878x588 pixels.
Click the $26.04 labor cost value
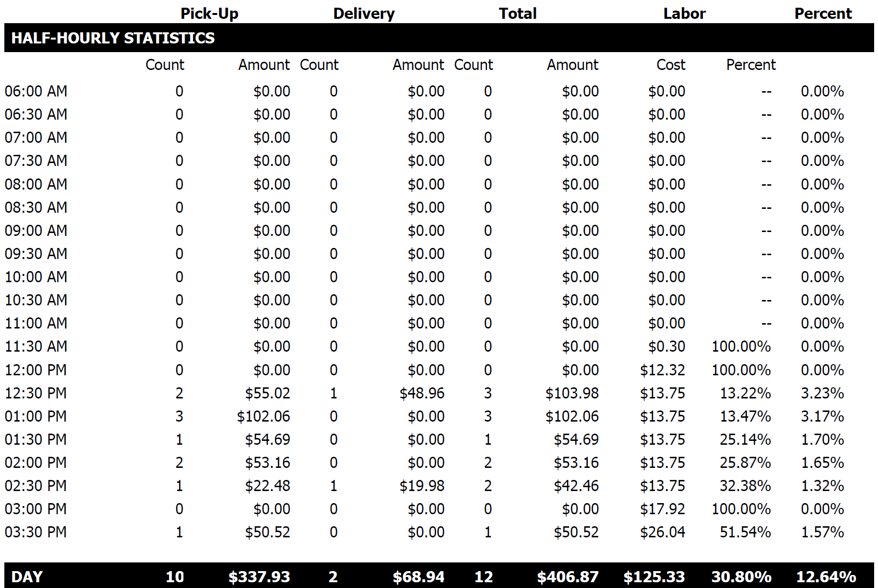coord(662,532)
